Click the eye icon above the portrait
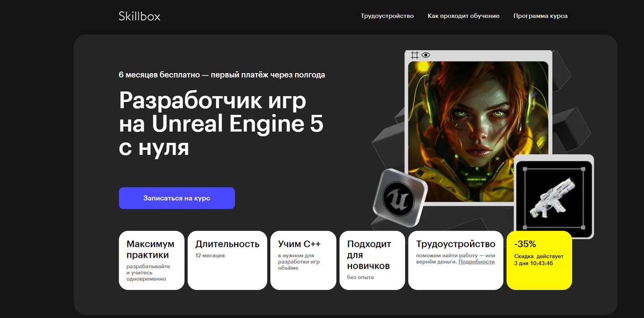The width and height of the screenshot is (644, 318). coord(426,55)
